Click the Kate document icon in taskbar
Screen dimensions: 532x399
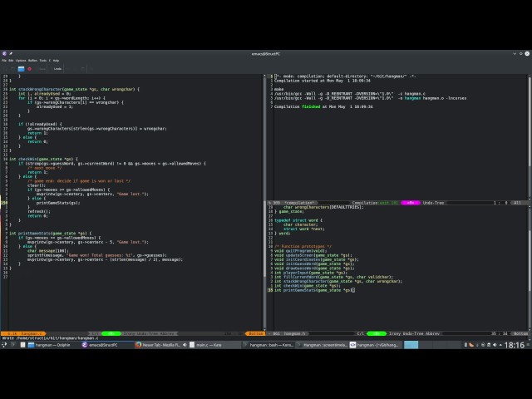coord(192,345)
